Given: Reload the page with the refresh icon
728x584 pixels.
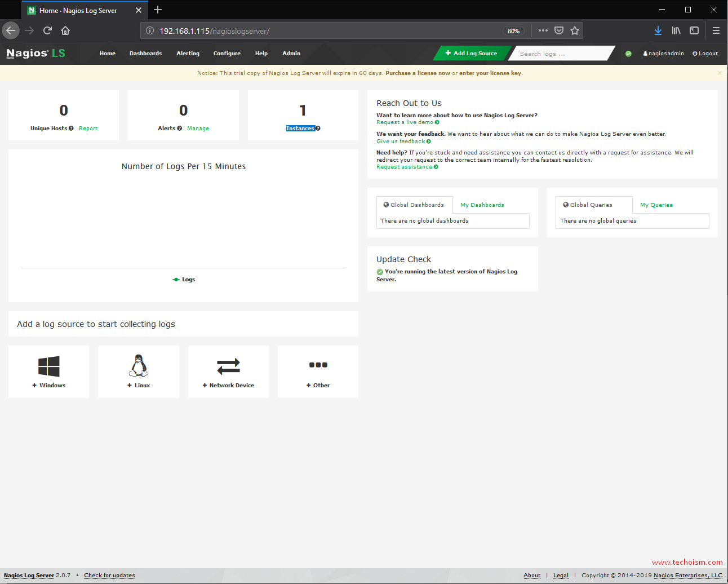Looking at the screenshot, I should [47, 30].
